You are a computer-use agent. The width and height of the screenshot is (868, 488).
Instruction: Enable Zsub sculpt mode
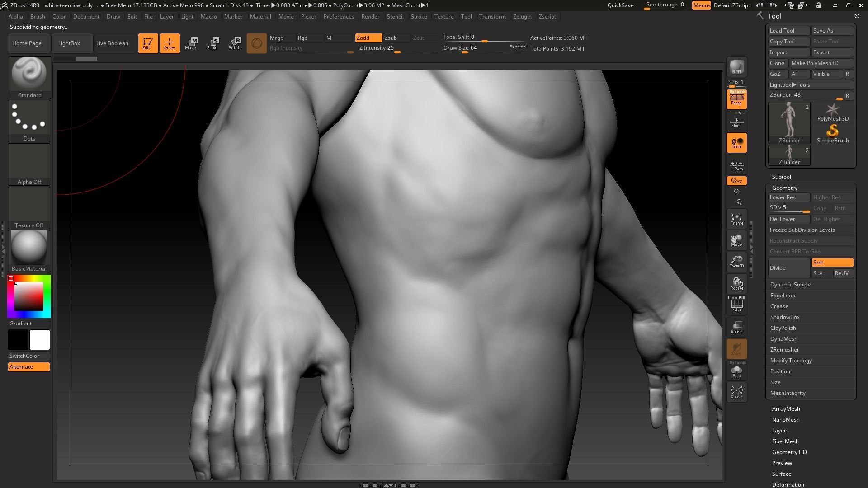[x=396, y=38]
